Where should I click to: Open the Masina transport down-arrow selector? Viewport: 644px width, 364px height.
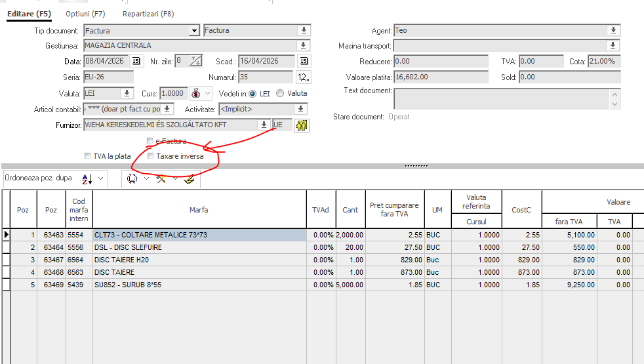613,45
